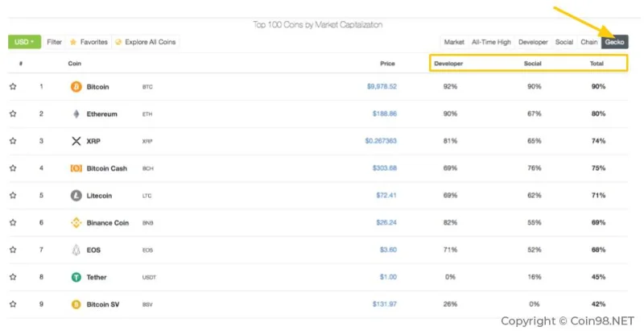Favorite Ethereum using its star icon
Viewport: 644px width, 331px height.
(13, 114)
